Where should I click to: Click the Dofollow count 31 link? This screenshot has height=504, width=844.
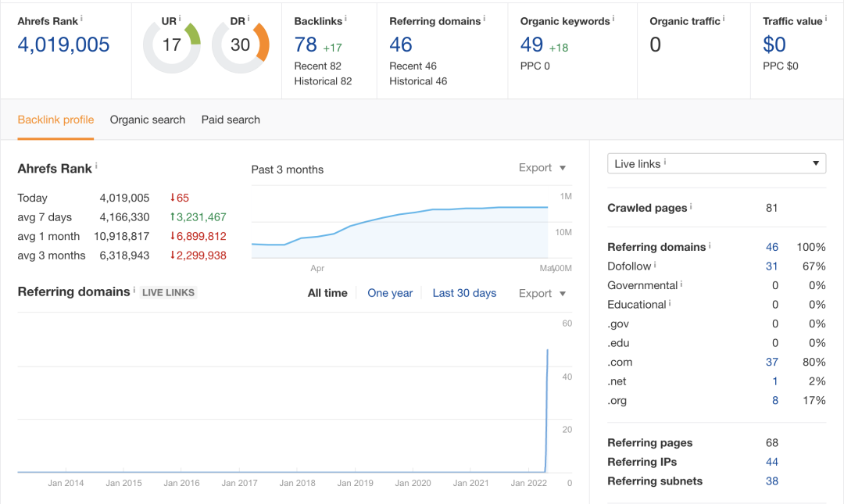[771, 266]
